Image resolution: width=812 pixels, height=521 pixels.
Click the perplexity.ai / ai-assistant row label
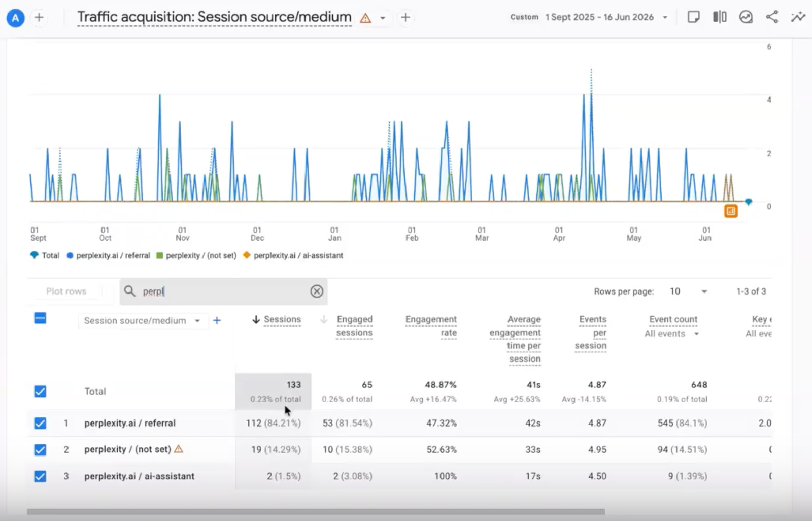point(139,476)
